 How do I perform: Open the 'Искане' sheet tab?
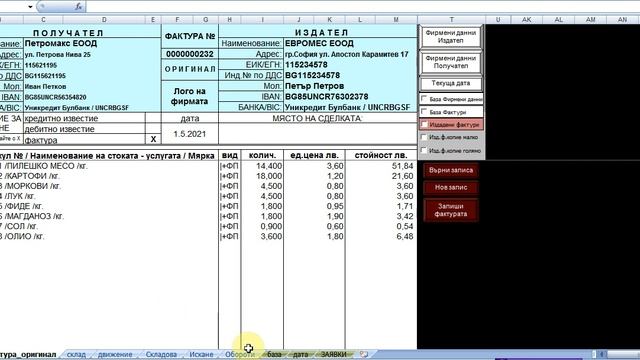(x=202, y=354)
